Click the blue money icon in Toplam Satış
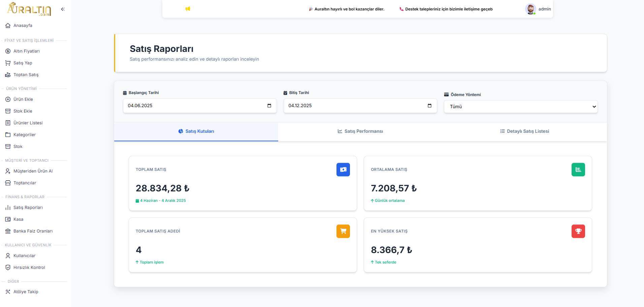644x307 pixels. pos(343,170)
